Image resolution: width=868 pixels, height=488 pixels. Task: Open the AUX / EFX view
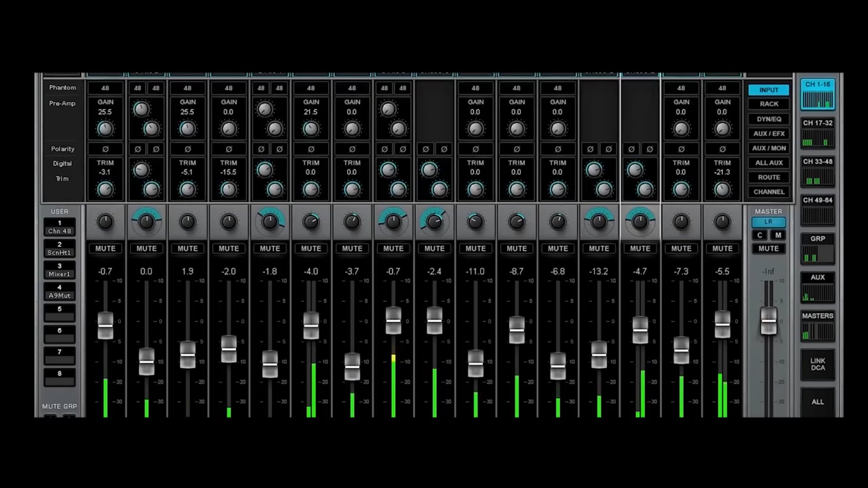point(769,134)
